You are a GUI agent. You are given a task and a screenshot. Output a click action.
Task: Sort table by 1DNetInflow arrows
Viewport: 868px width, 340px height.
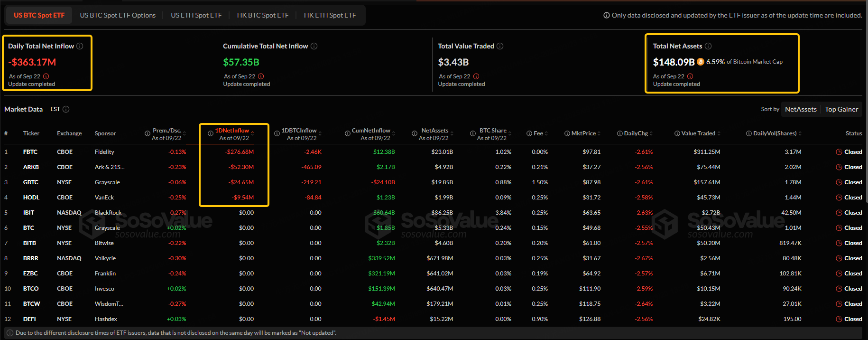252,133
